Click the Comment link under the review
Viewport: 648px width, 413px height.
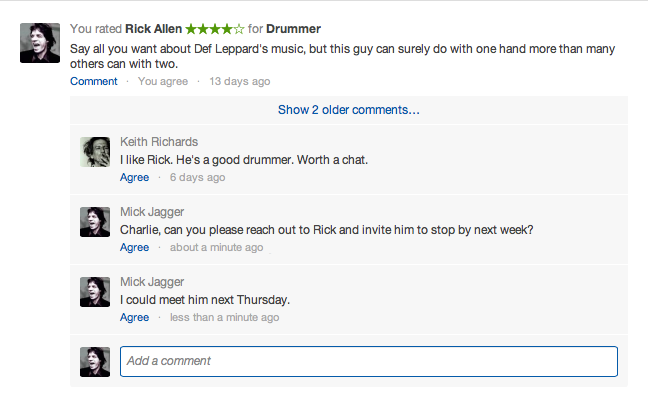94,81
